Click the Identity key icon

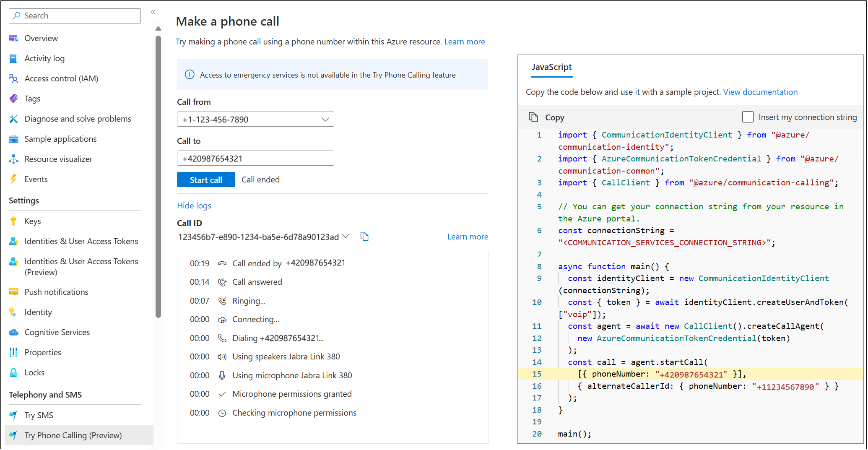(x=13, y=312)
